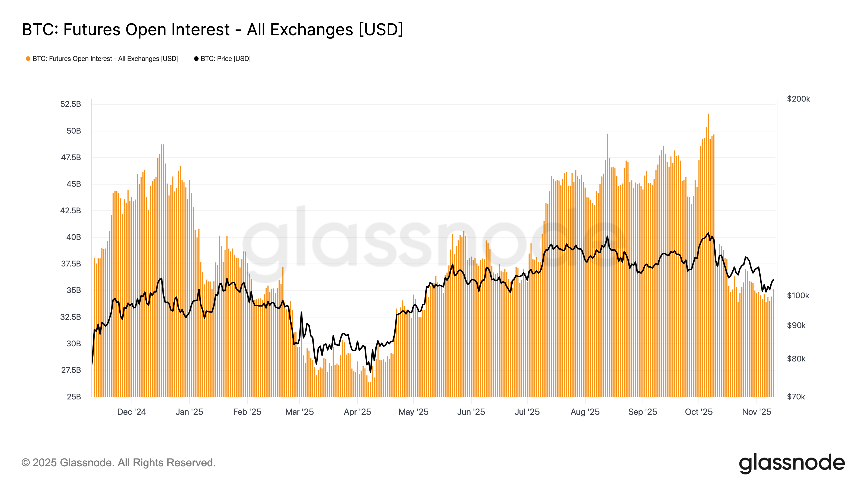Select the Jan '25 x-axis label
Screen dimensions: 868x488
pos(189,412)
